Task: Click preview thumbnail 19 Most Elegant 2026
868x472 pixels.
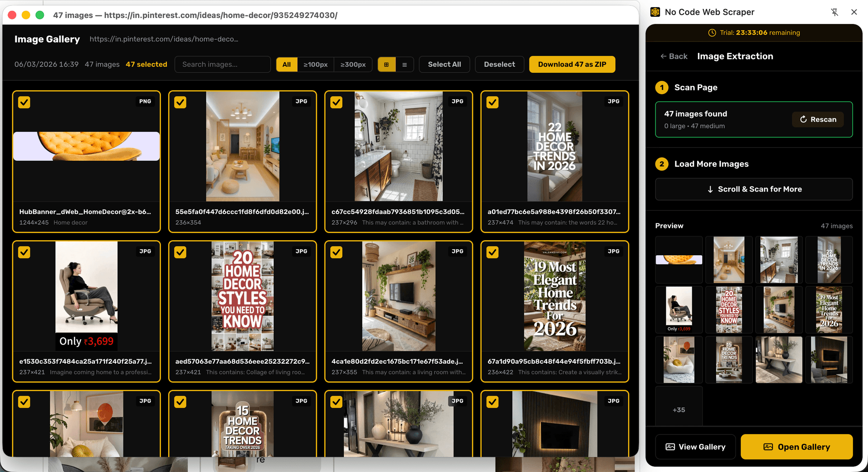Action: tap(829, 310)
